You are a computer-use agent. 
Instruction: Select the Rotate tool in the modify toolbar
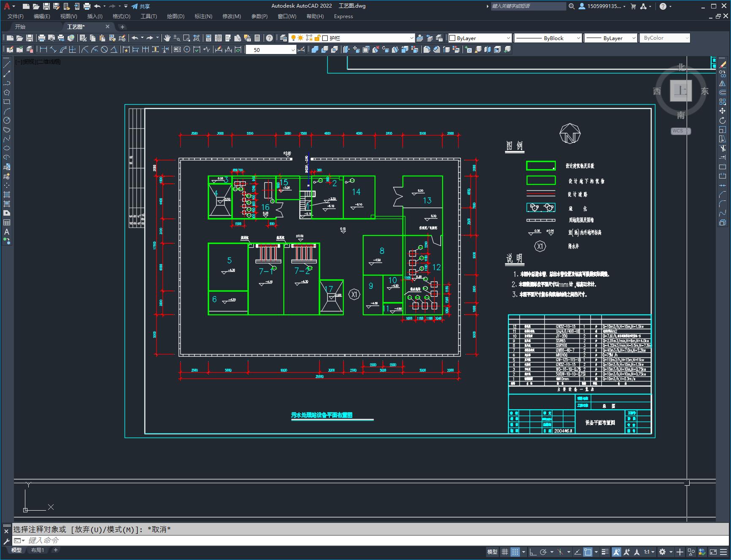(723, 120)
